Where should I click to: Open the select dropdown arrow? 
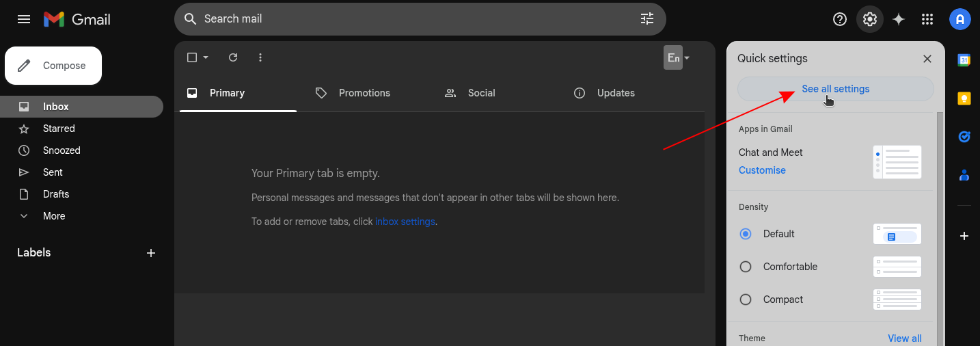pos(206,57)
